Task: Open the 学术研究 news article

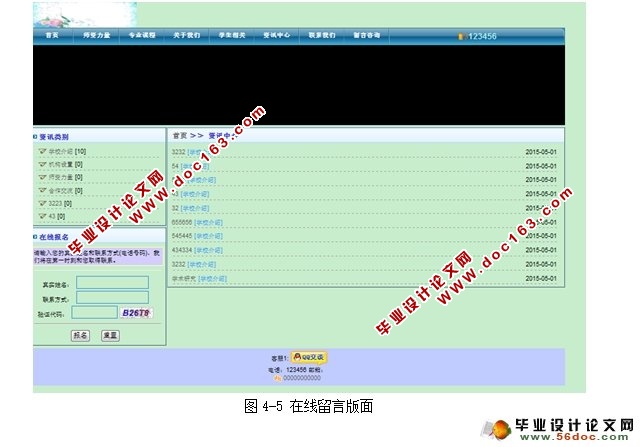Action: click(x=184, y=279)
